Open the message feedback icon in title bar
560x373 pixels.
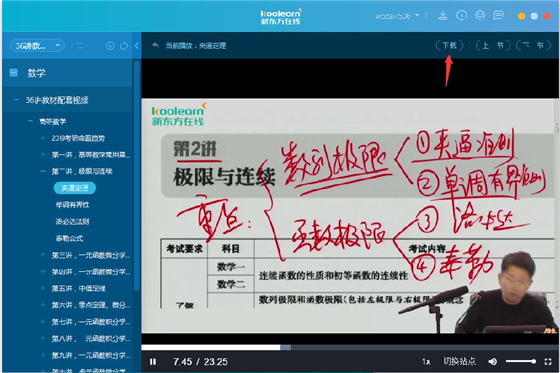tap(498, 15)
